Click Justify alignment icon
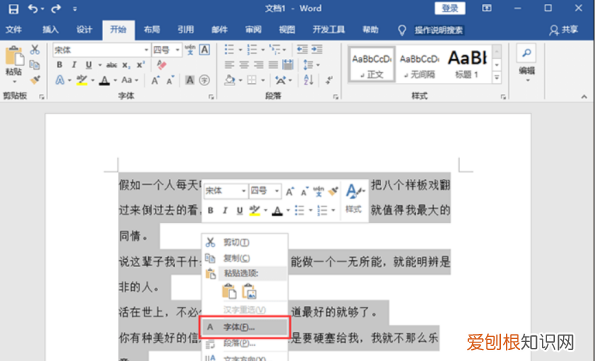The width and height of the screenshot is (600, 361). tap(273, 65)
